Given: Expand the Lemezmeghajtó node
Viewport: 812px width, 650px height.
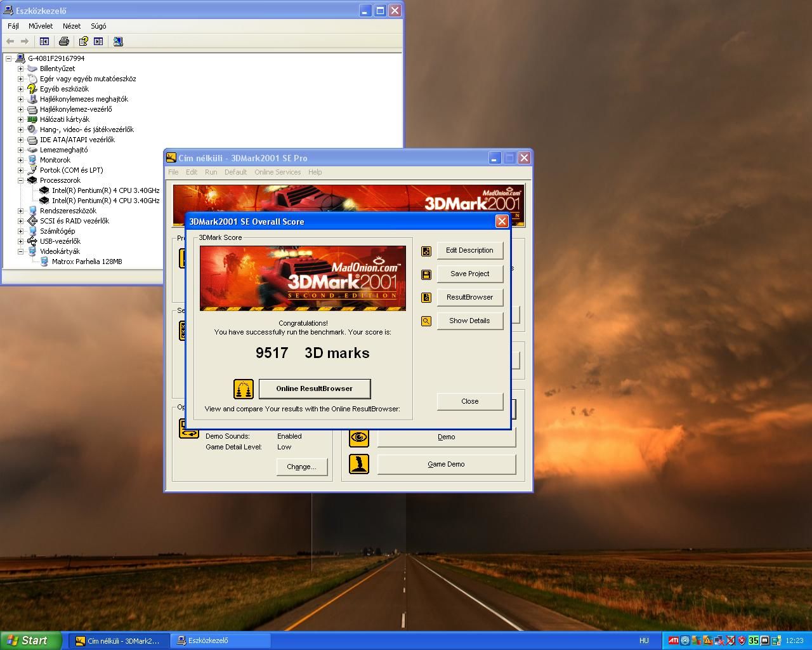Looking at the screenshot, I should (20, 150).
